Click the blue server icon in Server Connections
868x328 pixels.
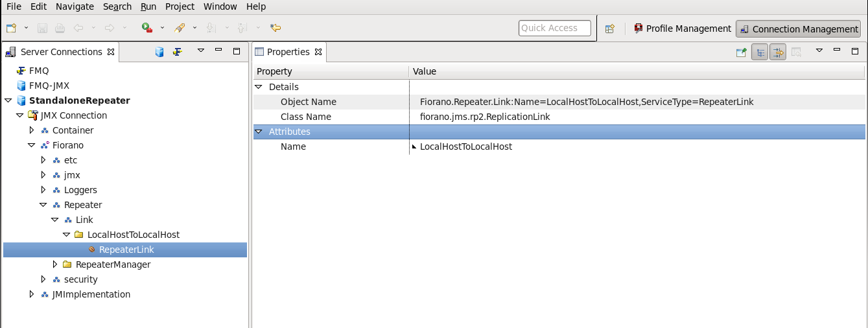[x=159, y=52]
